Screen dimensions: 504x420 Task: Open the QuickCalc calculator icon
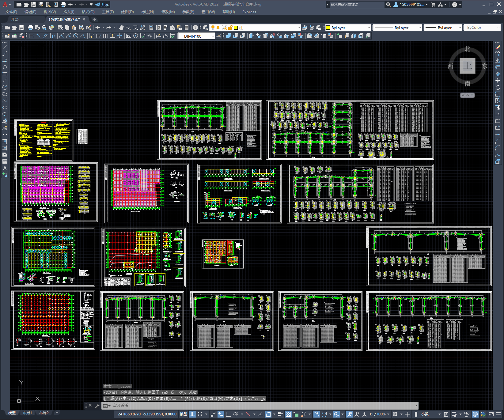(x=187, y=28)
